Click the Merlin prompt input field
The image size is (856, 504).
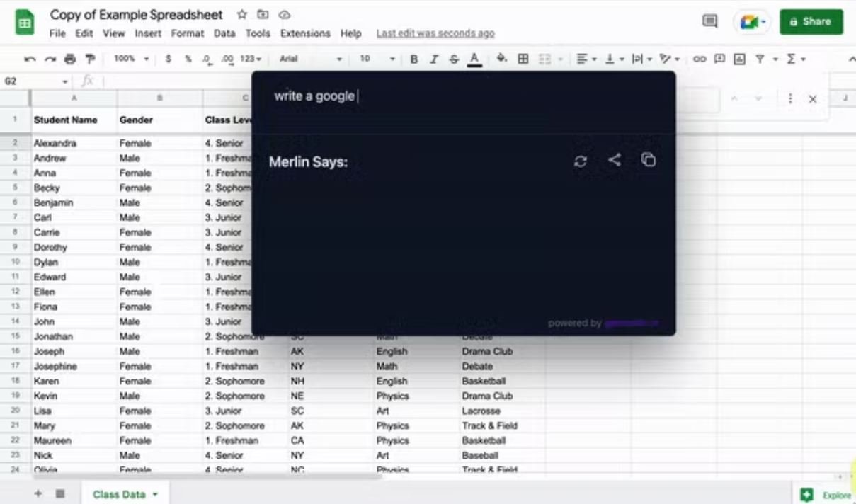pos(464,96)
